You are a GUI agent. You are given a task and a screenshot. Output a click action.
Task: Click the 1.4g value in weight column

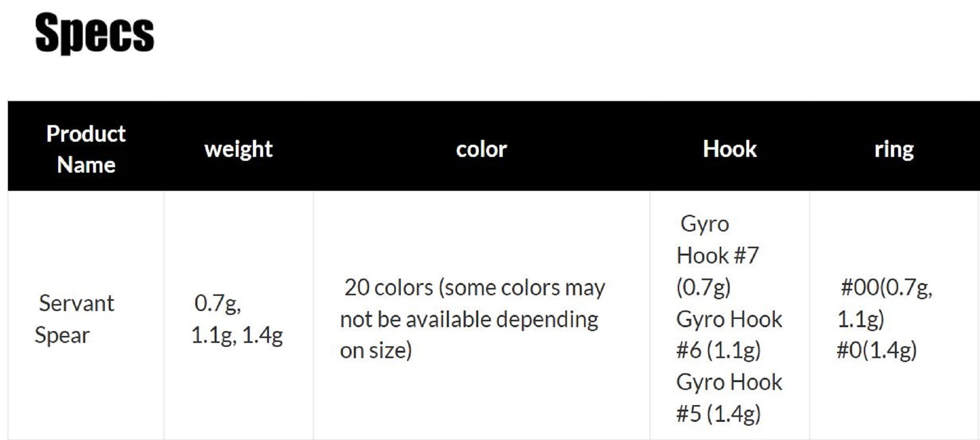(x=263, y=335)
